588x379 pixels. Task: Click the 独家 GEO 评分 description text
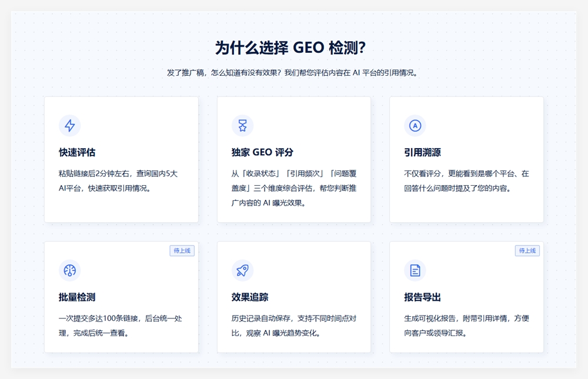[x=294, y=187]
